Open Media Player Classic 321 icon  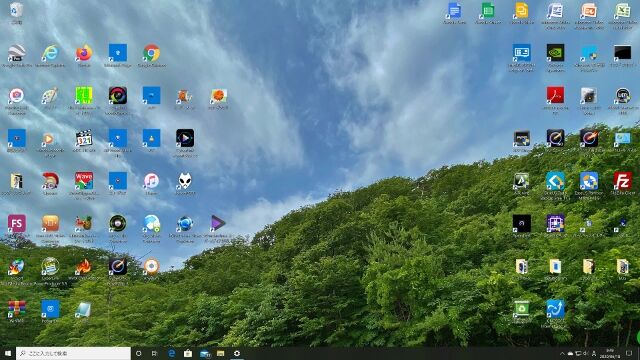[x=84, y=138]
